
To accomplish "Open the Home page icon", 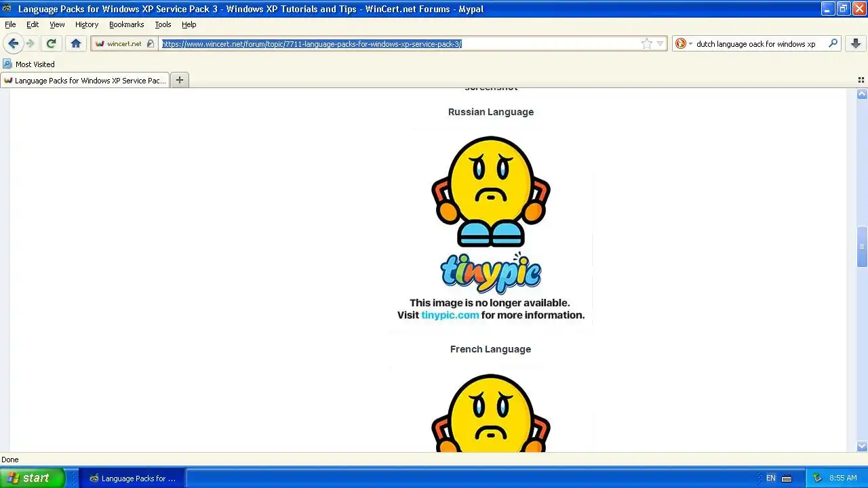I will point(76,43).
